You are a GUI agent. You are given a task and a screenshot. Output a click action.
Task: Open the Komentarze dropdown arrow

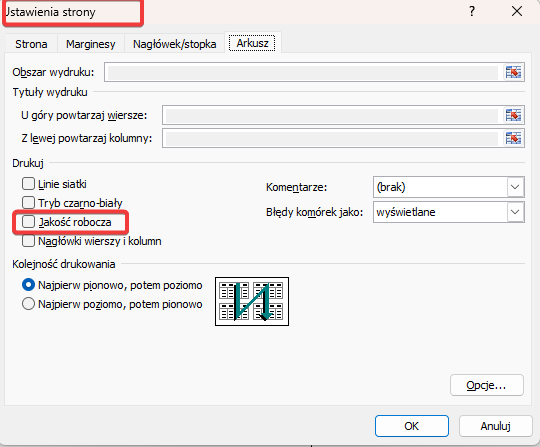click(515, 187)
